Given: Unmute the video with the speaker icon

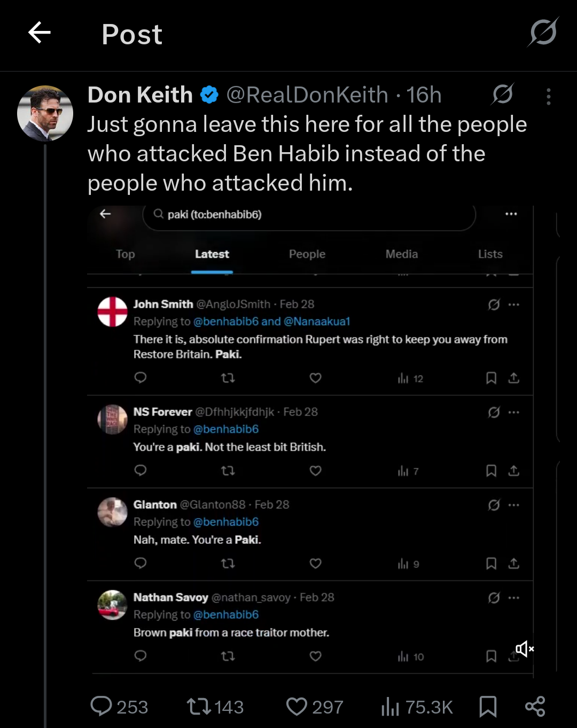Looking at the screenshot, I should [x=524, y=649].
